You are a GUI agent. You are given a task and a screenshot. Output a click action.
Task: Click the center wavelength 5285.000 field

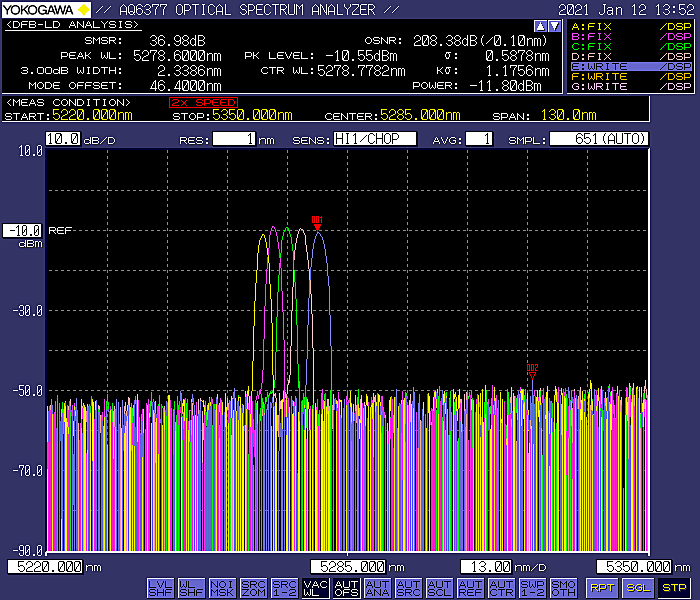pyautogui.click(x=350, y=567)
